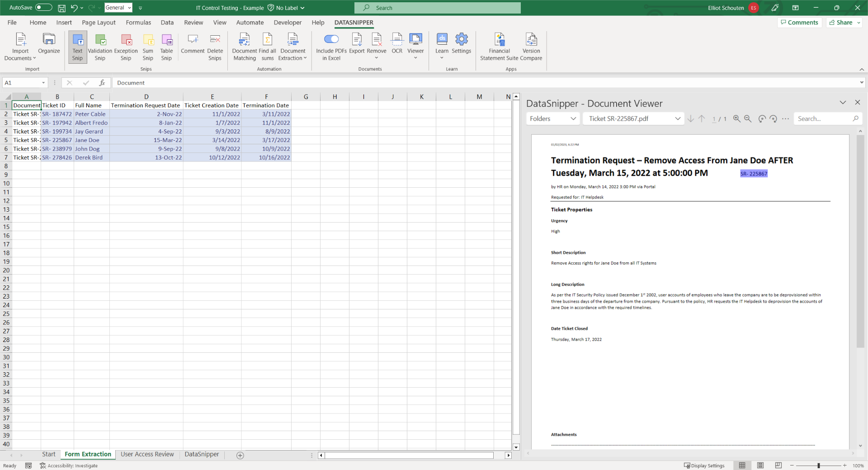Zoom in on the document viewer
868x470 pixels.
(737, 119)
